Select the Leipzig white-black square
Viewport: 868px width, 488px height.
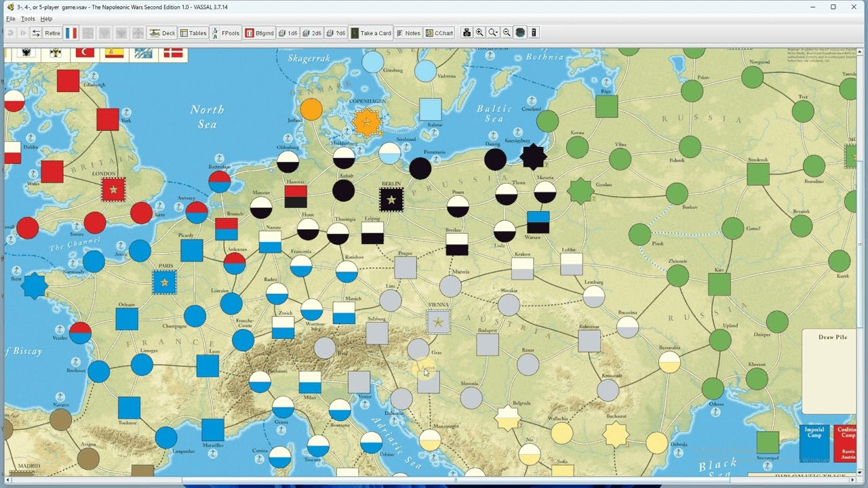(373, 232)
